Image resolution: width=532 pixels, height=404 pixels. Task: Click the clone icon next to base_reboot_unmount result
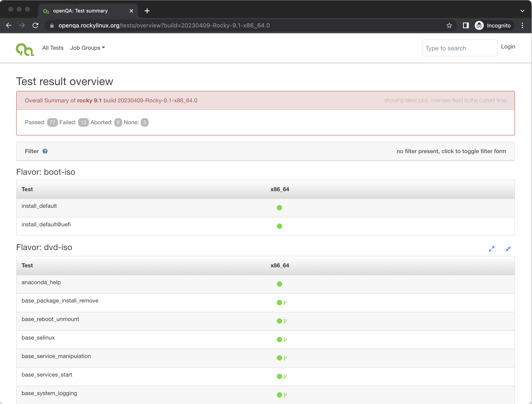click(x=285, y=321)
